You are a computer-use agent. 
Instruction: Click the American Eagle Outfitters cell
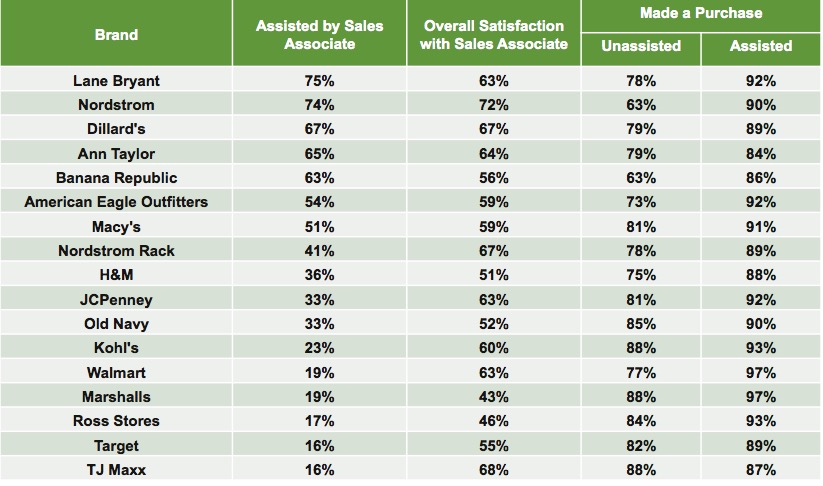pos(116,202)
